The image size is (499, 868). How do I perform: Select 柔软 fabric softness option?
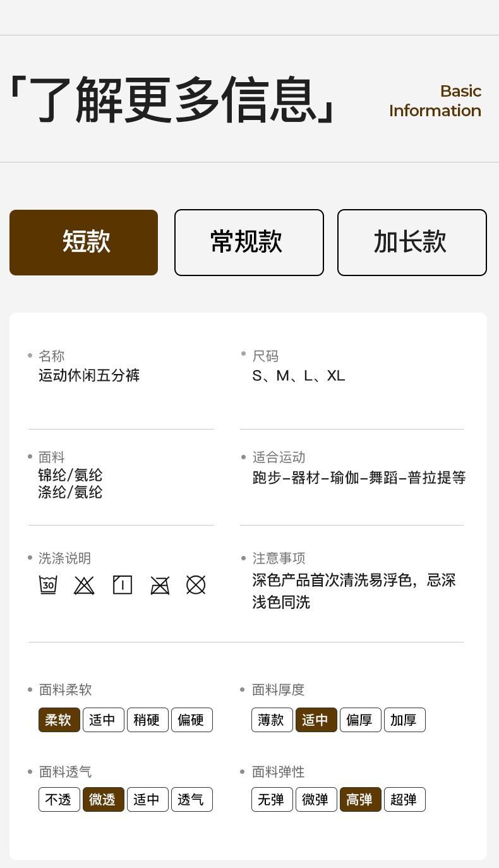click(x=59, y=720)
